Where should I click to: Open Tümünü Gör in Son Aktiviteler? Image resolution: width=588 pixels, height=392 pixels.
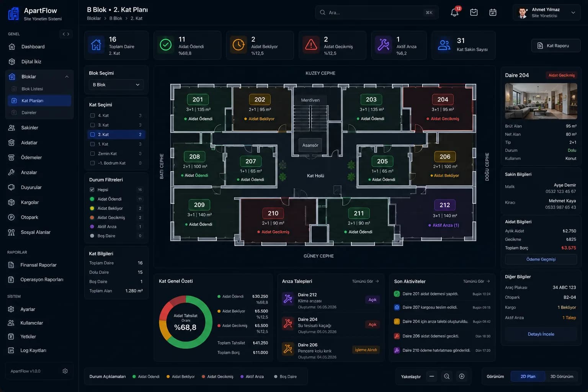477,281
